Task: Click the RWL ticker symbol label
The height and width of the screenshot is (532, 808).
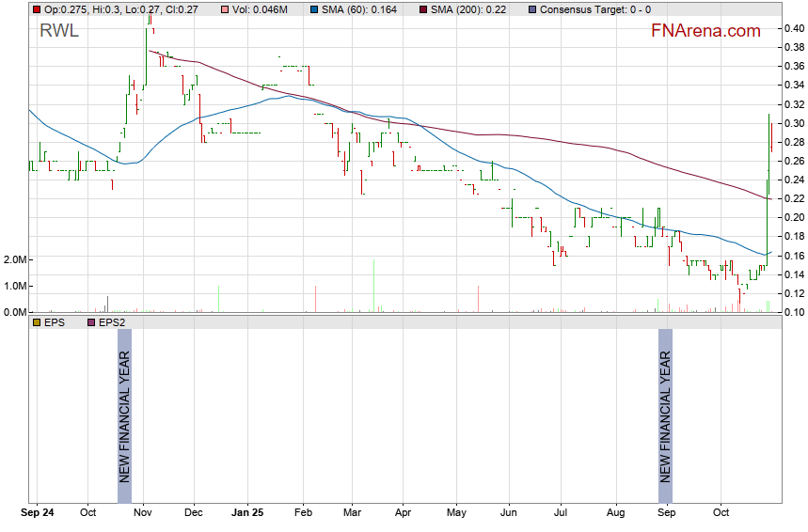Action: pos(59,31)
